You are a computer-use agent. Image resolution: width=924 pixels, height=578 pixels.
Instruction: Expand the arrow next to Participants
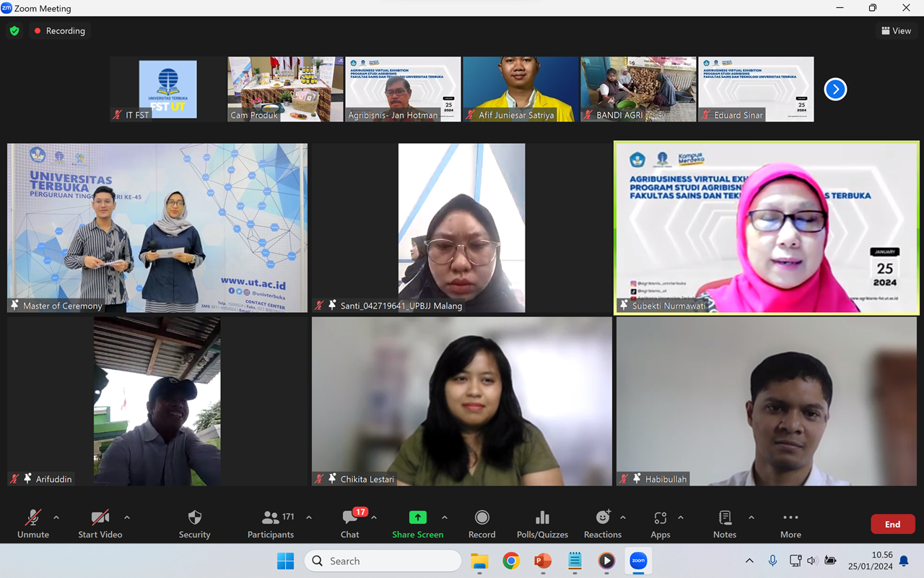coord(309,517)
